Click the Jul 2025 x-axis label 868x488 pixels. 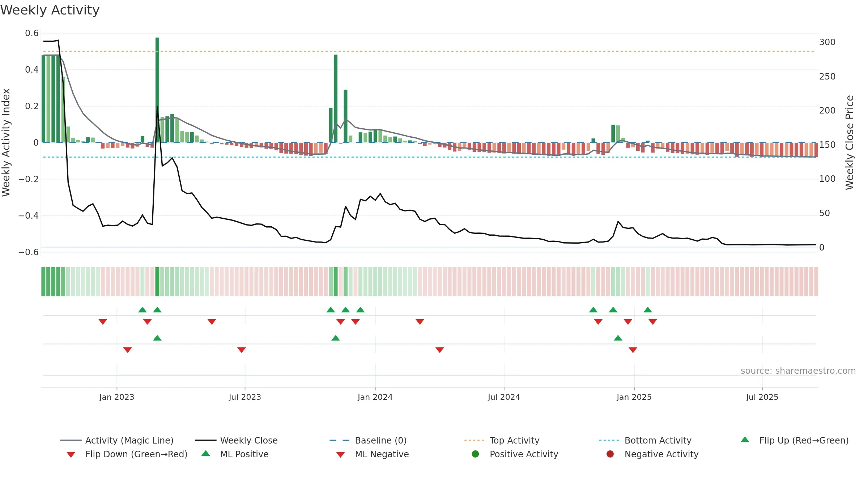[762, 397]
